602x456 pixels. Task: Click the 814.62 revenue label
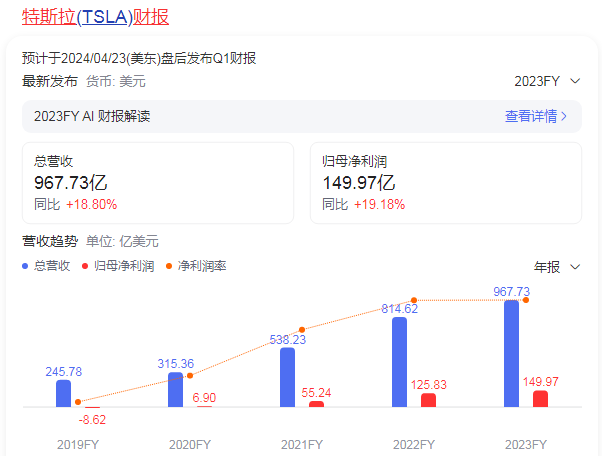click(400, 309)
